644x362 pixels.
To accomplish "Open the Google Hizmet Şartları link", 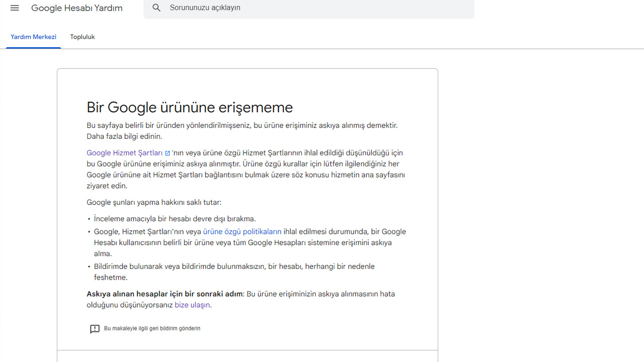I will coord(125,153).
